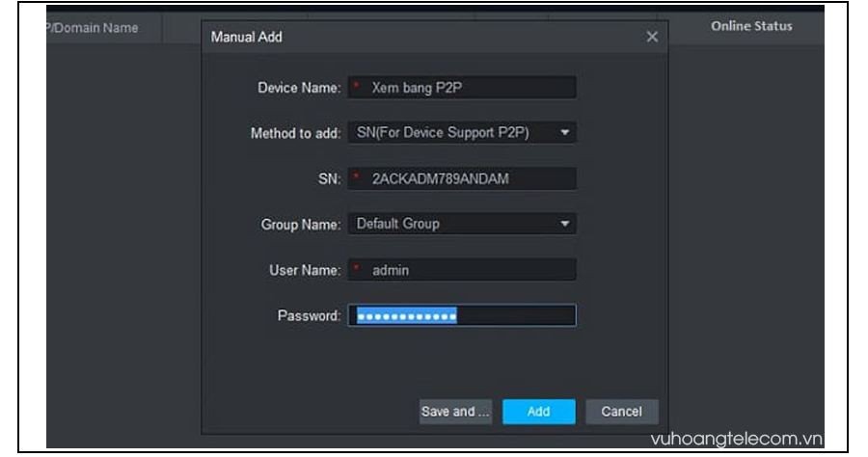The height and width of the screenshot is (457, 868).
Task: Close the Manual Add dialog
Action: [x=652, y=37]
